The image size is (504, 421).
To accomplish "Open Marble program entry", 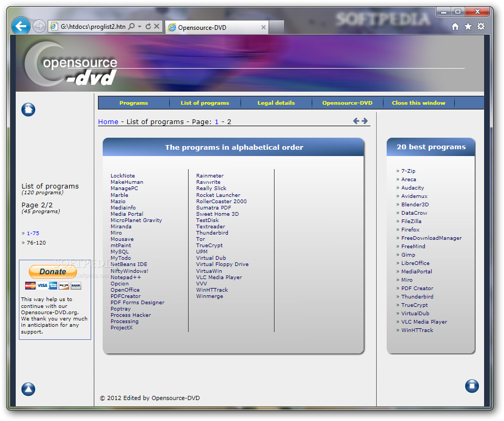I will pos(119,195).
